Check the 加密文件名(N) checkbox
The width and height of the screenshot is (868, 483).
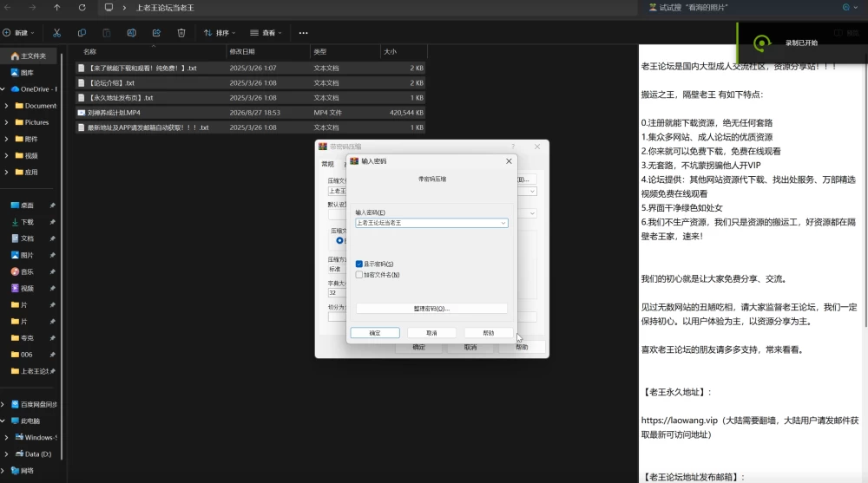(358, 274)
